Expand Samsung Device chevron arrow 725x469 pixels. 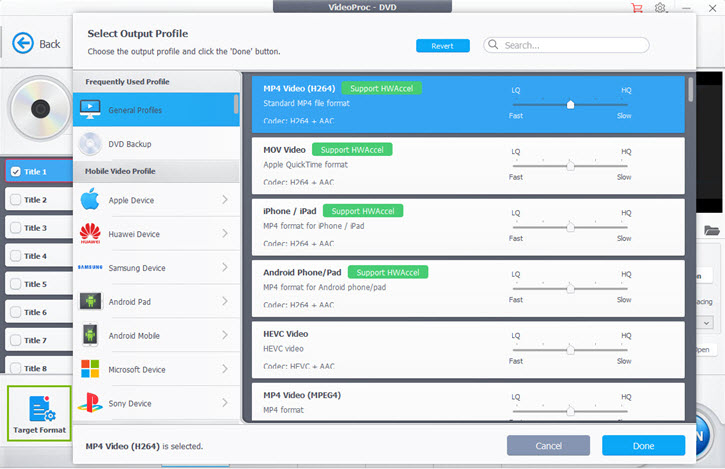[224, 268]
